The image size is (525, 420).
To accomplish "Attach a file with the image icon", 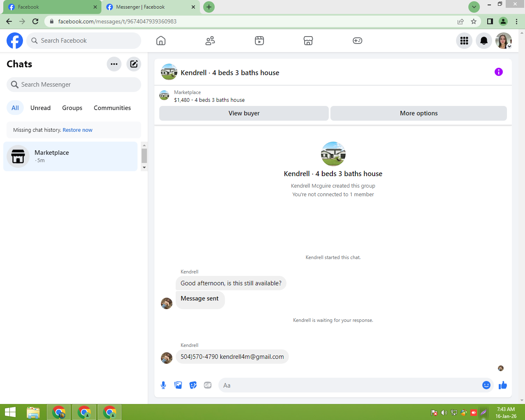I will 178,385.
